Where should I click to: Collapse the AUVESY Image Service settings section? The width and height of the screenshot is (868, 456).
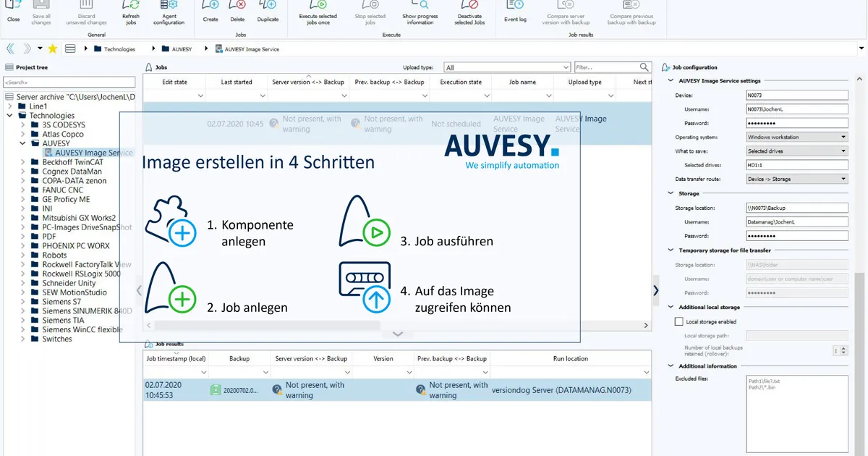pyautogui.click(x=671, y=81)
